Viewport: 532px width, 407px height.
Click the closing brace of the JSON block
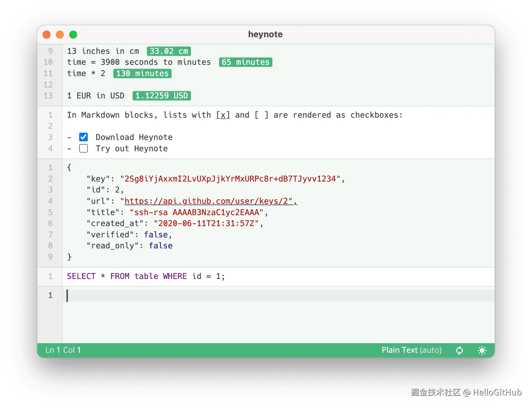click(69, 257)
